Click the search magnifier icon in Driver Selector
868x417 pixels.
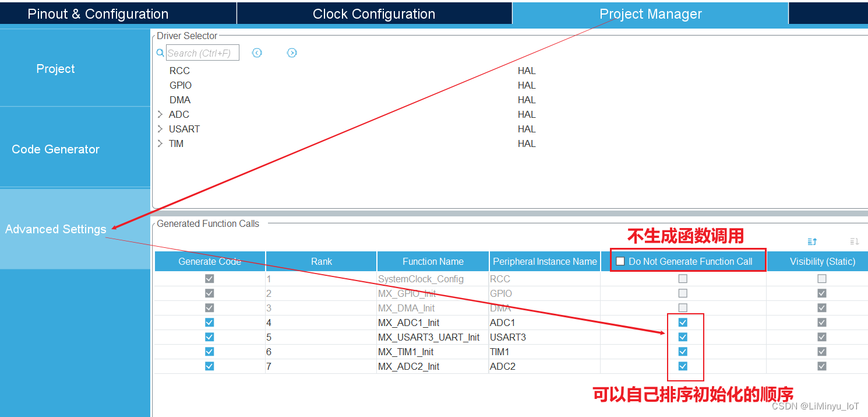(x=160, y=52)
